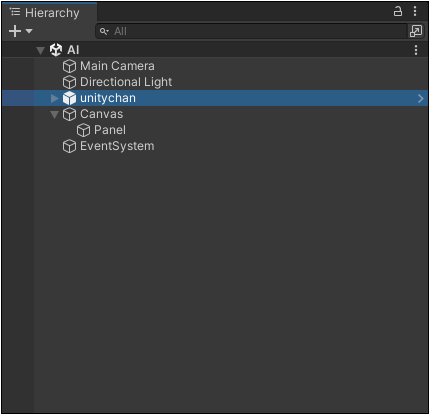Viewport: 430px width, 415px height.
Task: Open unitychan prefab via right chevron
Action: 421,98
